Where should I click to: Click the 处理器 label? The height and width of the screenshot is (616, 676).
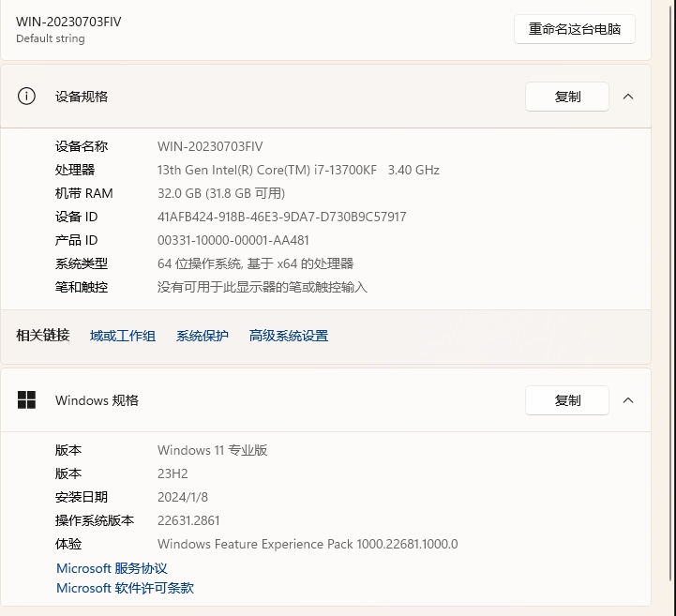coord(75,170)
